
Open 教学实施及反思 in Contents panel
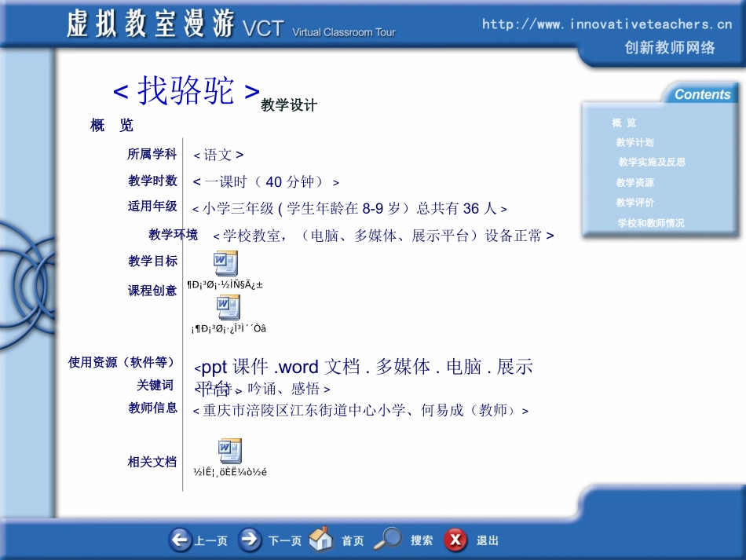652,162
